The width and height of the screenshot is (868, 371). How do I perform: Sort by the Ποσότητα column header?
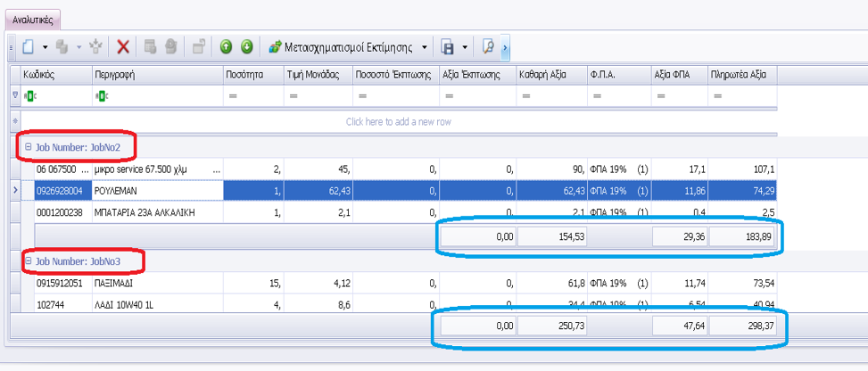point(252,75)
